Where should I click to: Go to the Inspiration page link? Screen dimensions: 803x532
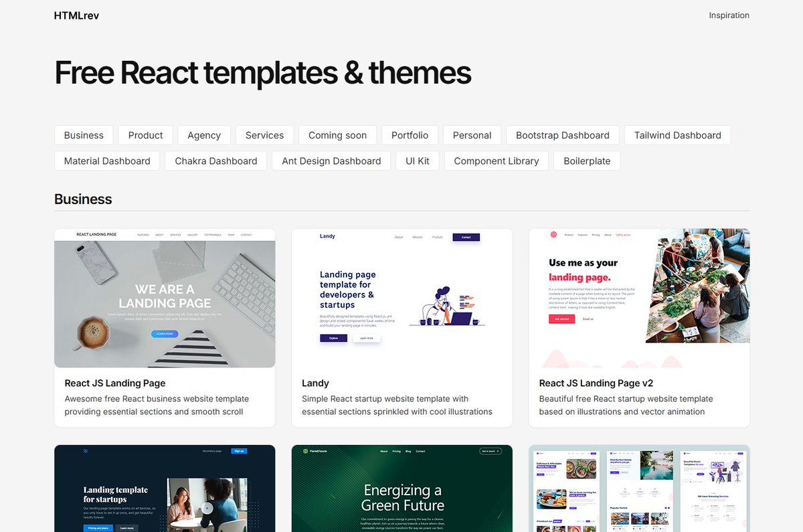coord(729,15)
